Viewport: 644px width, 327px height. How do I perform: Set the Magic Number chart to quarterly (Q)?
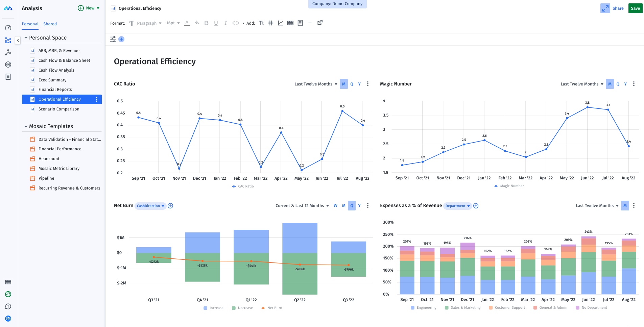618,84
